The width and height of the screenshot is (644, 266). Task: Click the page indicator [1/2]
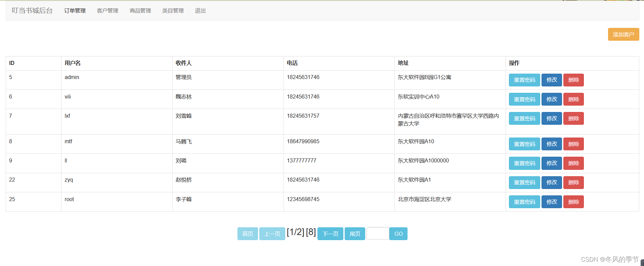click(x=295, y=232)
